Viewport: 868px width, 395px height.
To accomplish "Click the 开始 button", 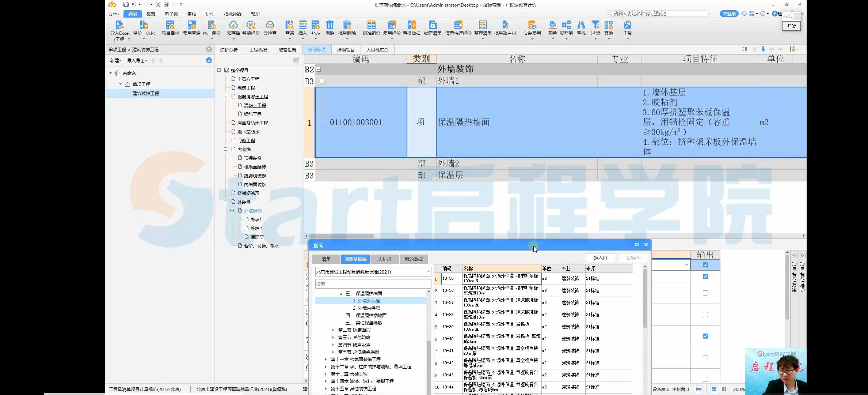I will point(791,26).
